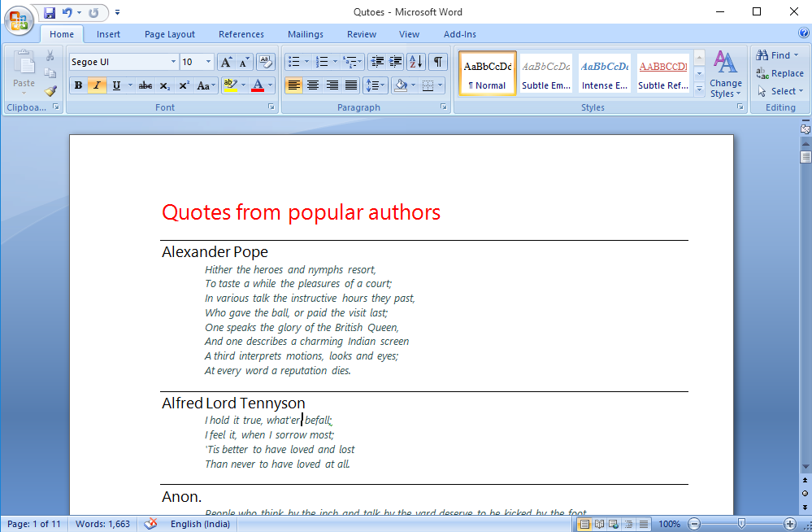This screenshot has height=532, width=812.
Task: Expand the numbering library arrow
Action: (335, 62)
